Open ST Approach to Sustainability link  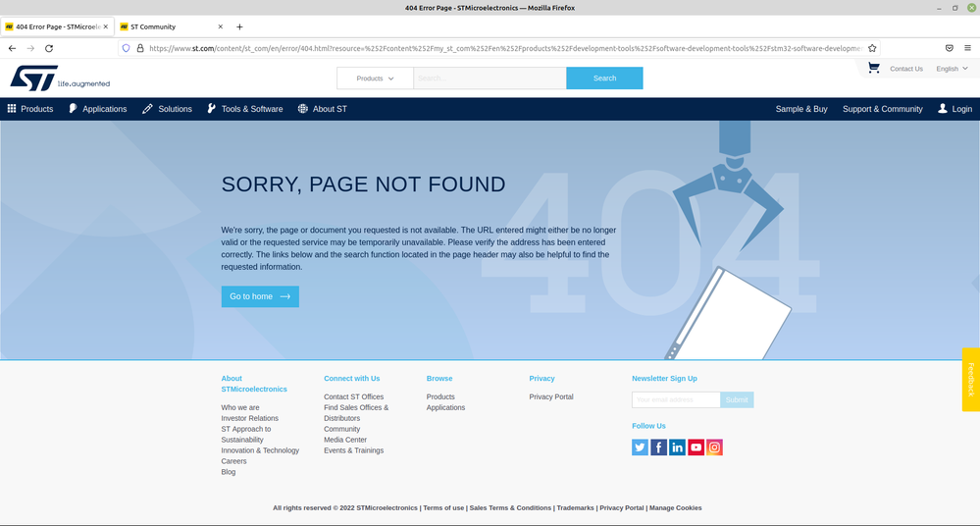tap(246, 435)
